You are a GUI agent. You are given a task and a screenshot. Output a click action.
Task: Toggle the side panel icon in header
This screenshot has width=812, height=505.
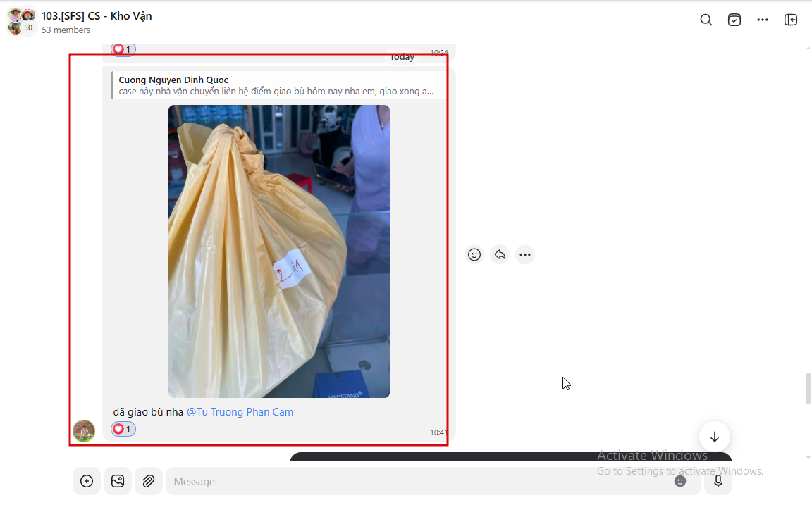[791, 20]
